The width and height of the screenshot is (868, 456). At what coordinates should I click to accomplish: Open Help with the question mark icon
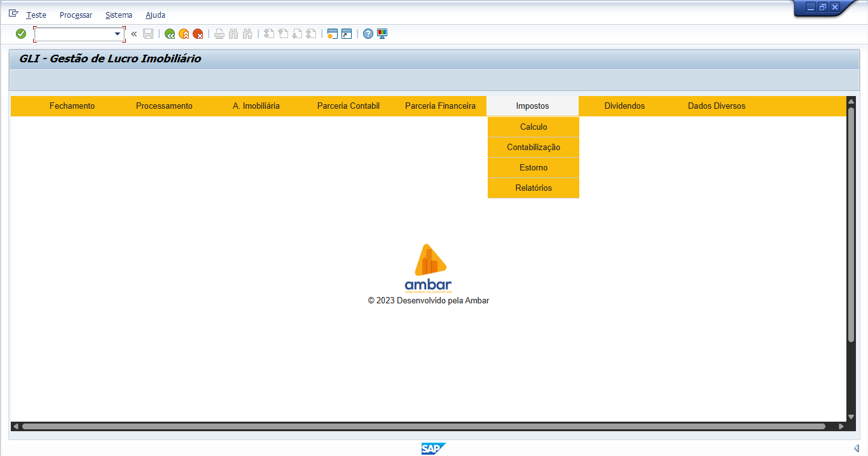click(368, 34)
